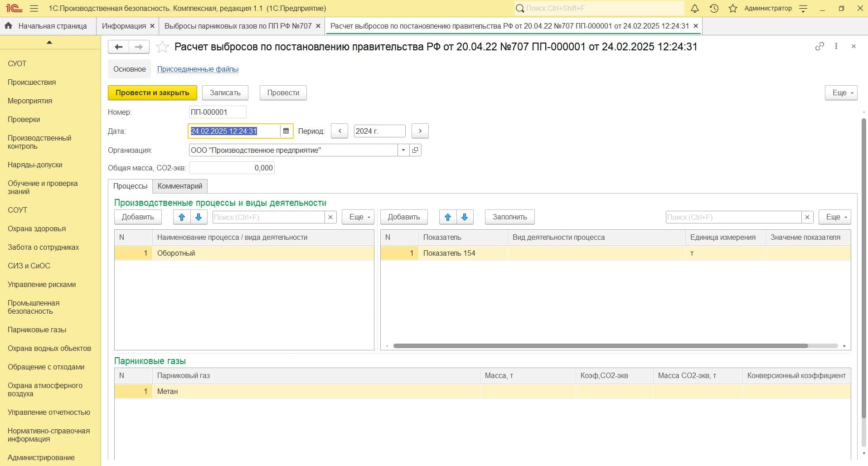Image resolution: width=868 pixels, height=466 pixels.
Task: Sort by Масса СО2-экв, т column header
Action: [698, 376]
